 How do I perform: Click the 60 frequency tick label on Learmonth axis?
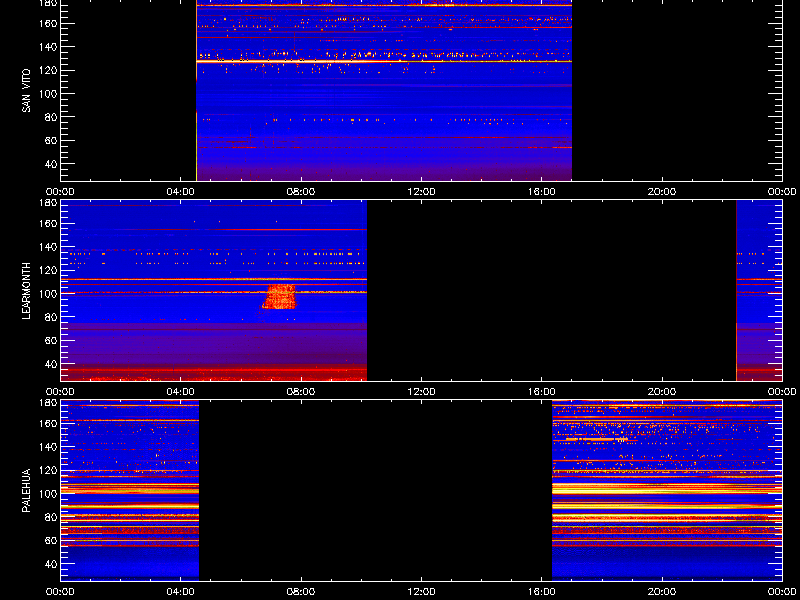click(52, 340)
